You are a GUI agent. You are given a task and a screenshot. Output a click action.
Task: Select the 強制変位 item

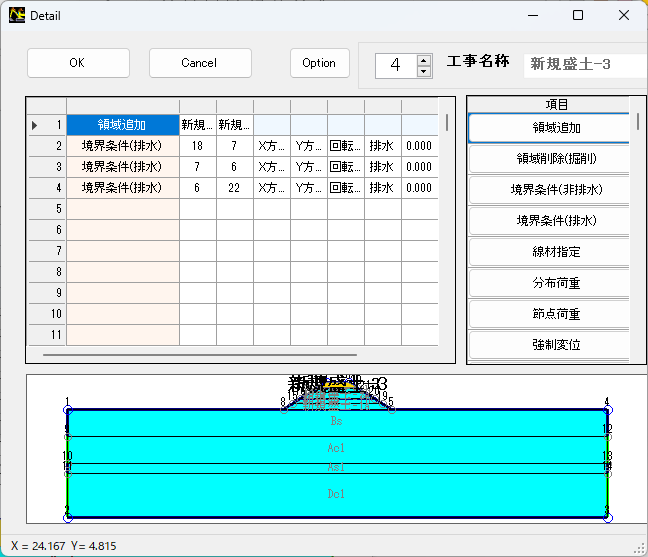(549, 345)
